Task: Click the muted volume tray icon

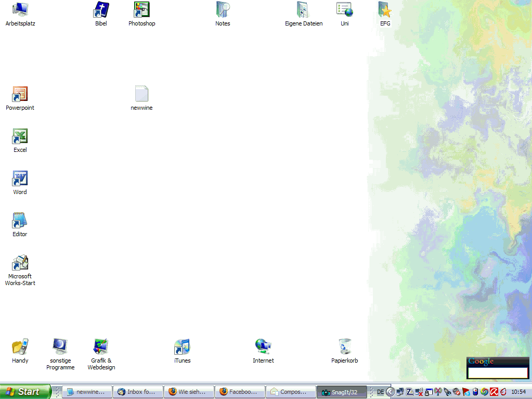Action: [x=457, y=392]
